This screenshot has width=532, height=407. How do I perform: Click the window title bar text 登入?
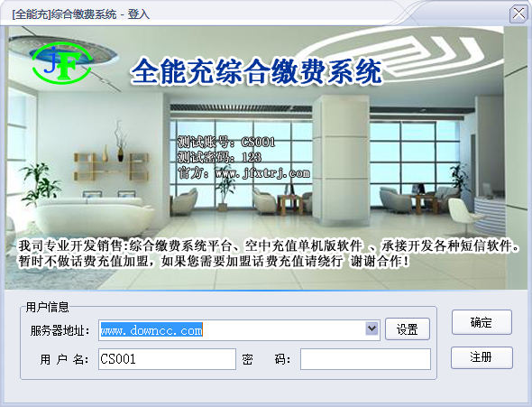tap(139, 14)
